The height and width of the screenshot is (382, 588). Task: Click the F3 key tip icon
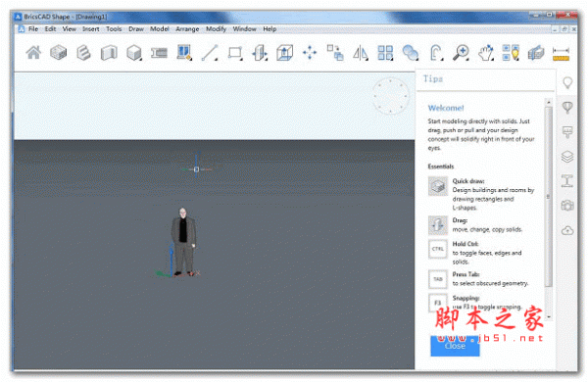(438, 303)
